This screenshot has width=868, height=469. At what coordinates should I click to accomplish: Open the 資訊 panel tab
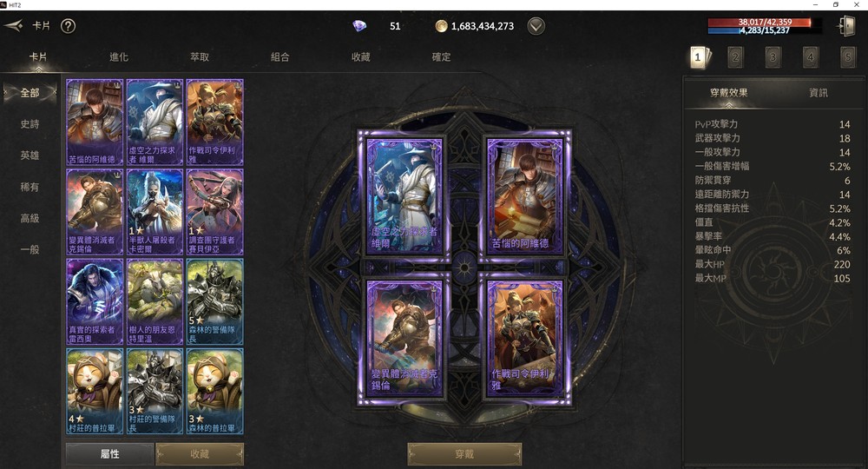[819, 92]
